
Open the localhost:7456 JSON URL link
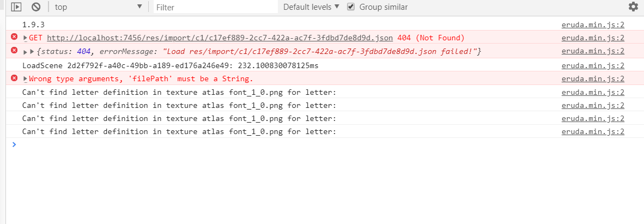pyautogui.click(x=220, y=38)
